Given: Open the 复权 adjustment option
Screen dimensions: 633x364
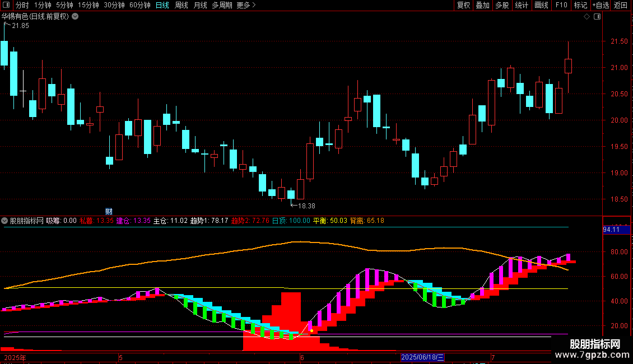Looking at the screenshot, I should 463,5.
